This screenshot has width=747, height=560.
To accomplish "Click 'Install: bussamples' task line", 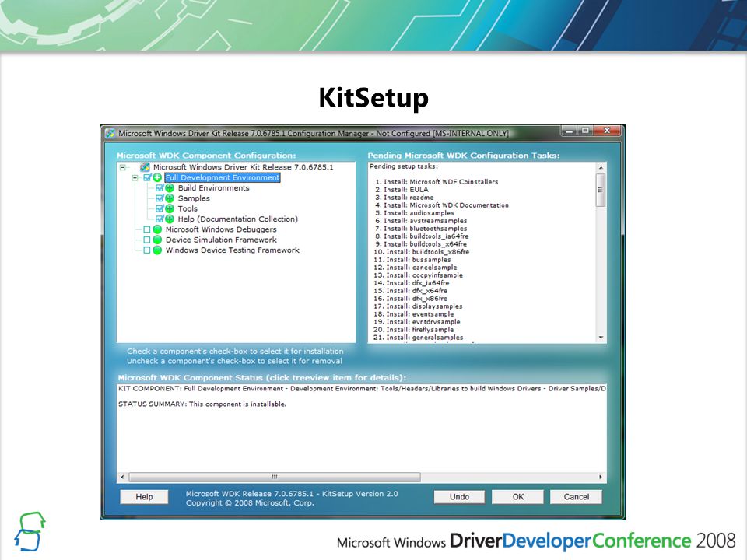I will (x=412, y=260).
